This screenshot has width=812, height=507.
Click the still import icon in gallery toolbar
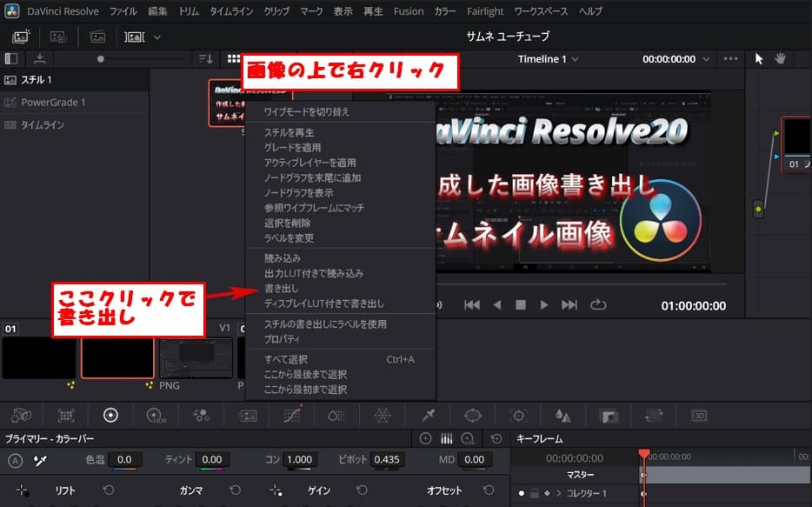coord(39,59)
